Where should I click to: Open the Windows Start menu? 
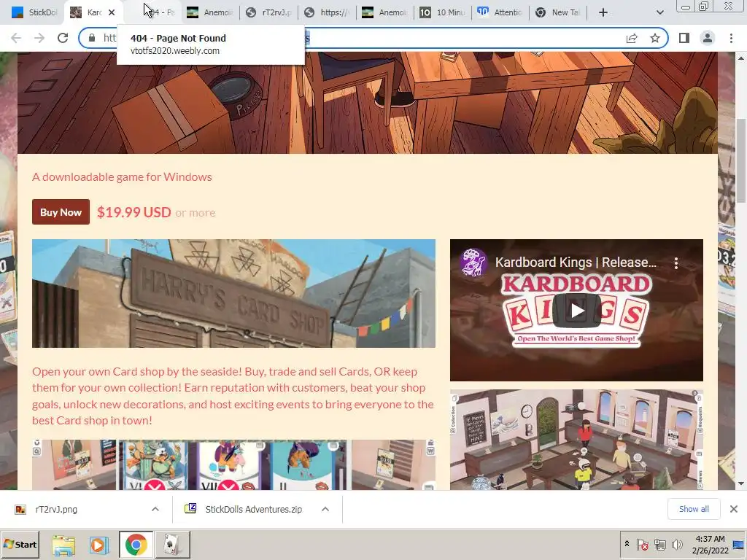[x=20, y=544]
